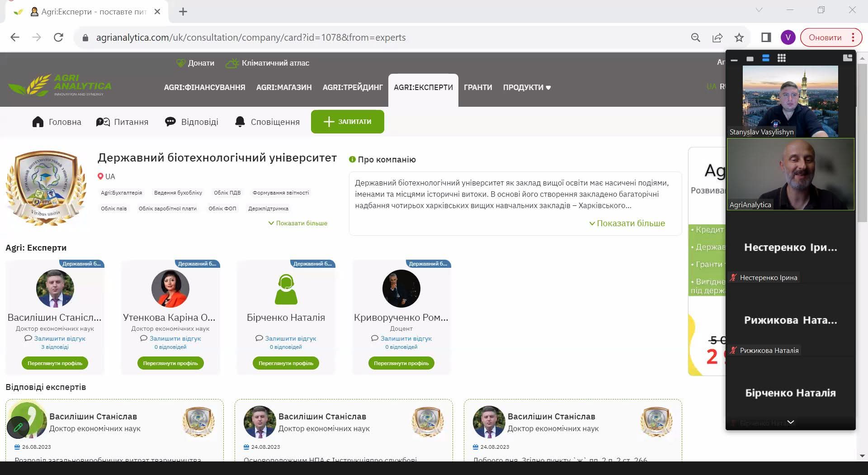868x475 pixels.
Task: Expand company description with Показати більше
Action: click(x=627, y=223)
